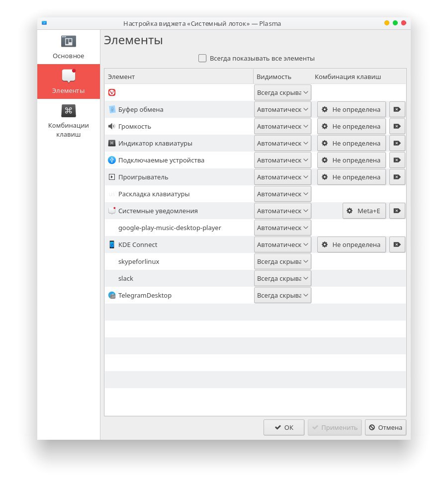Select the Системные уведомления row label
Viewport: 448px width, 482px height.
(x=158, y=211)
